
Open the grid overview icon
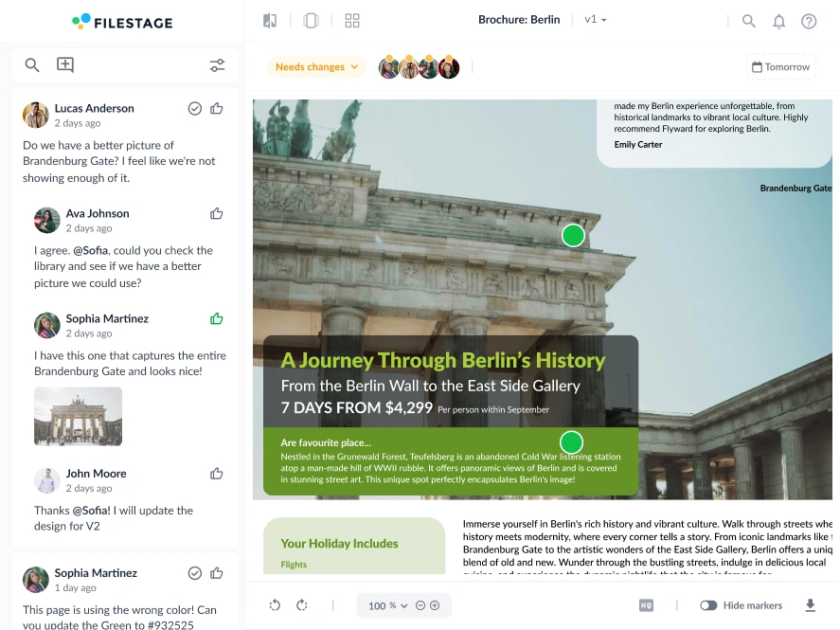coord(352,21)
